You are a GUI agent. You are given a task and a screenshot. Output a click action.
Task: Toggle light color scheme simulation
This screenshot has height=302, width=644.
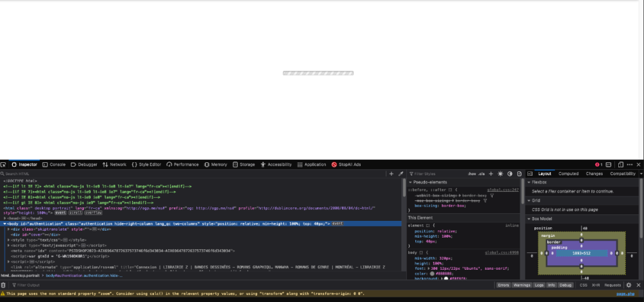tap(500, 174)
